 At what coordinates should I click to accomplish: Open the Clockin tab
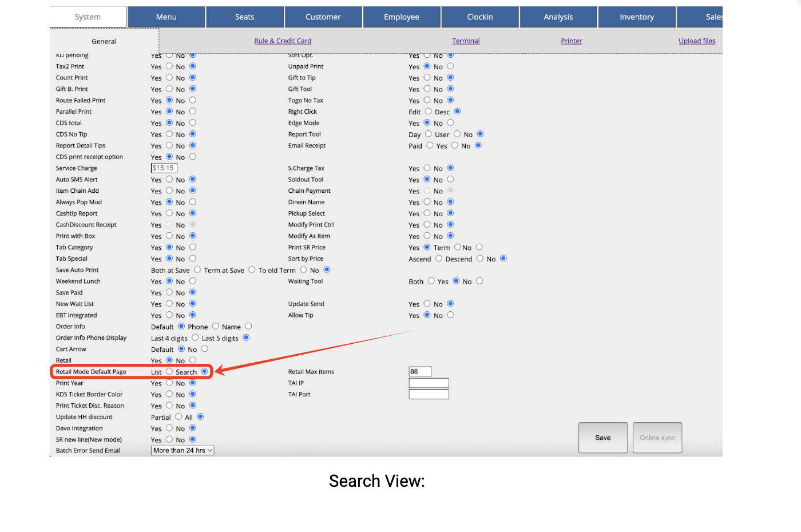click(480, 17)
